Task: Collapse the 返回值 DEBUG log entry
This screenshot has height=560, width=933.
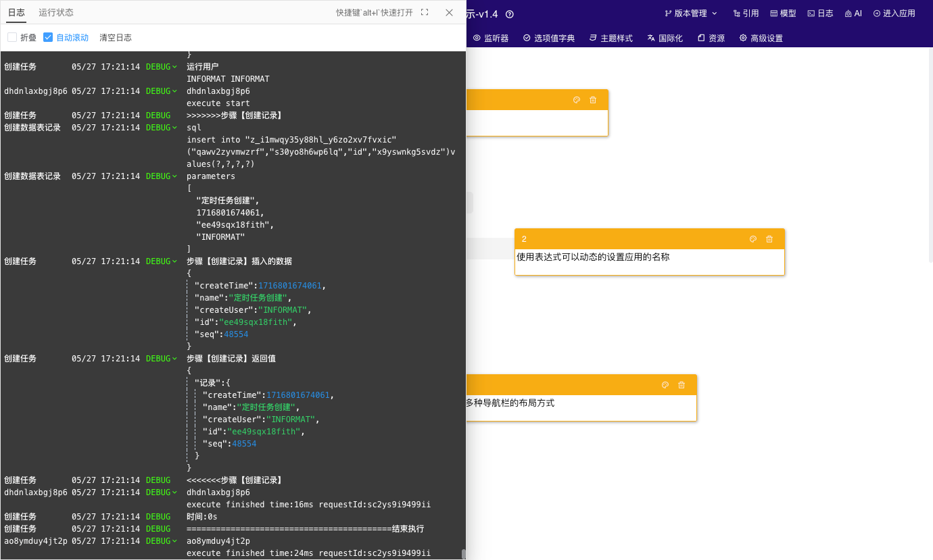Action: 174,359
